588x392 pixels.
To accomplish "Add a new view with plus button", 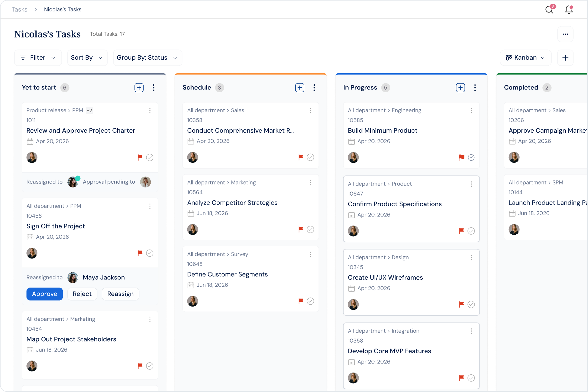I will click(565, 58).
